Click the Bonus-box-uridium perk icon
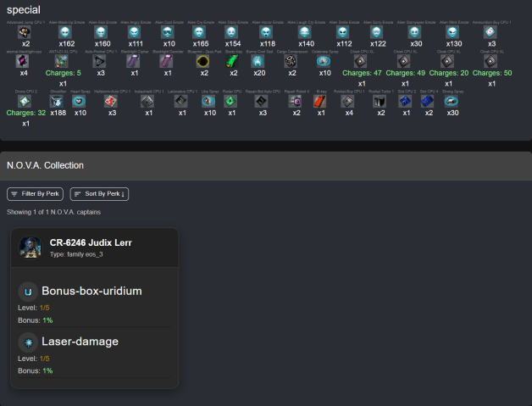Screen dimensions: 532x406 [x=28, y=292]
